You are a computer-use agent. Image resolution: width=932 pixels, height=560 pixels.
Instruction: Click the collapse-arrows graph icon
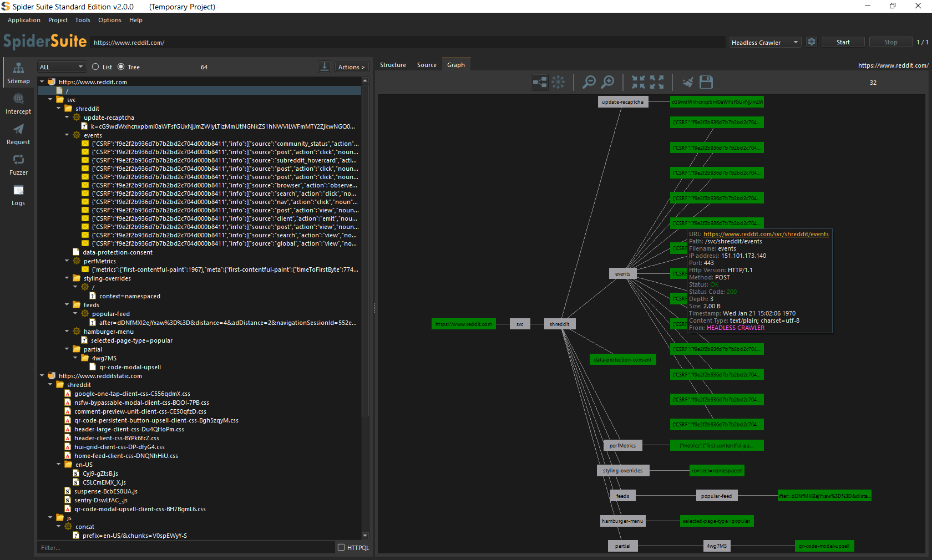(x=638, y=83)
